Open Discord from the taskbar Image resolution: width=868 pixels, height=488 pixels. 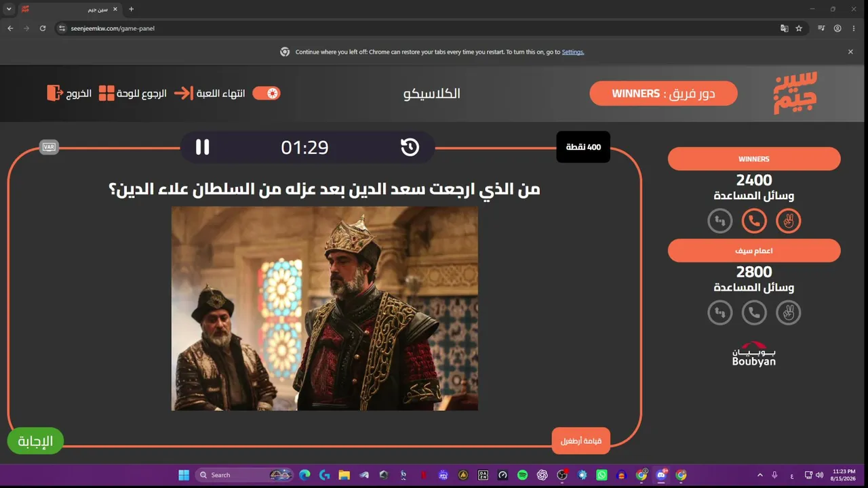661,475
